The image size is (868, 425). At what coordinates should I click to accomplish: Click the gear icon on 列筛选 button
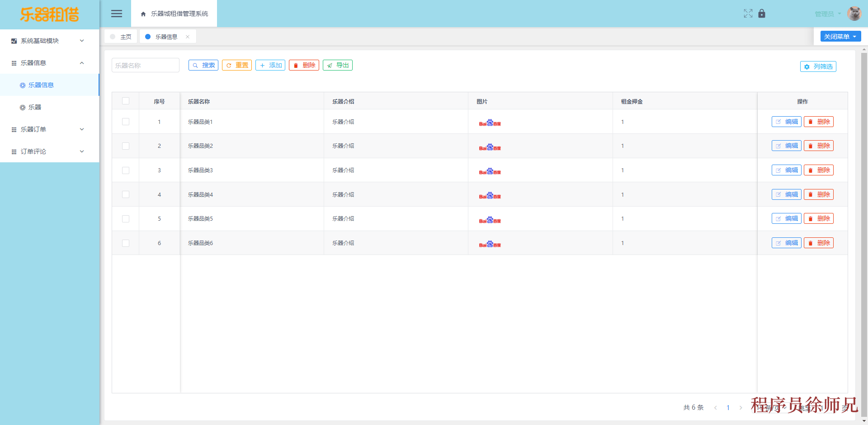tap(807, 66)
